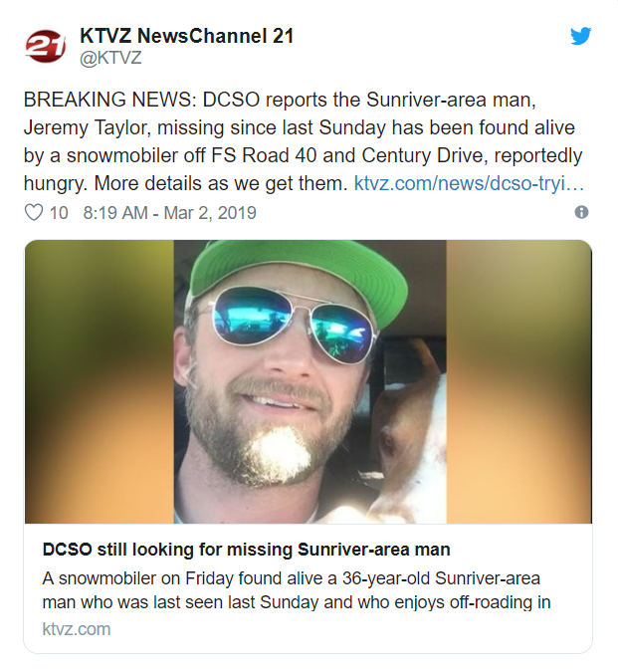Follow the ktvz.com/news/dcso-tryi… link
The width and height of the screenshot is (618, 672).
pyautogui.click(x=469, y=183)
